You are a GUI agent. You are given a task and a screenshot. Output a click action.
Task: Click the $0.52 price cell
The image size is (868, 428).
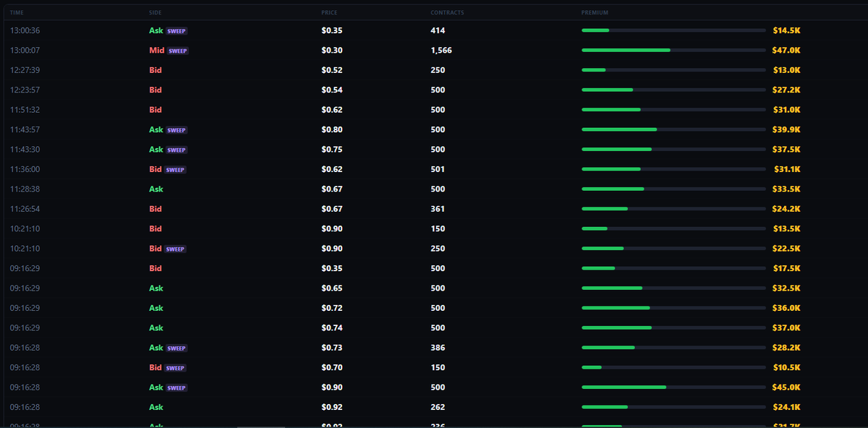click(332, 70)
